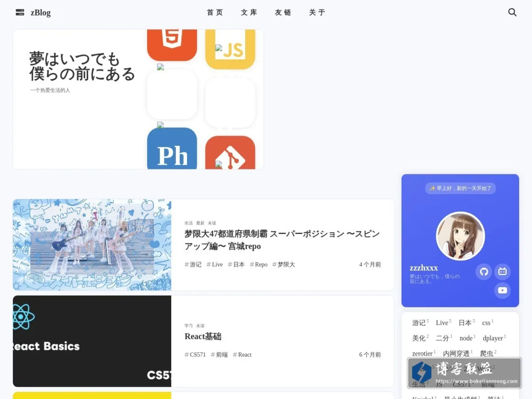This screenshot has width=532, height=399.
Task: Open the band performance post cover image
Action: 92,245
